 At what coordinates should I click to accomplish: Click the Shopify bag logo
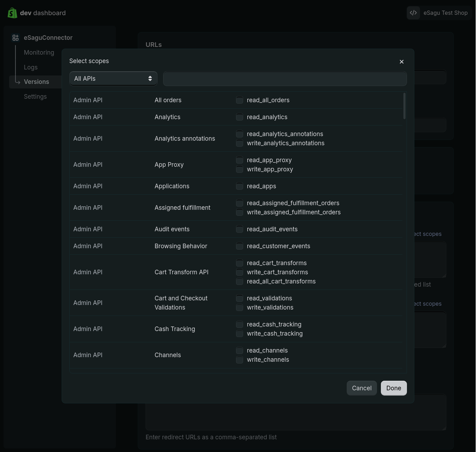12,13
